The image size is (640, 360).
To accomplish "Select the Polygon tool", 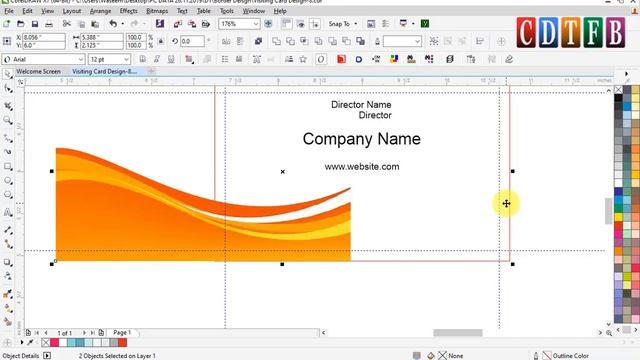I will [x=8, y=195].
